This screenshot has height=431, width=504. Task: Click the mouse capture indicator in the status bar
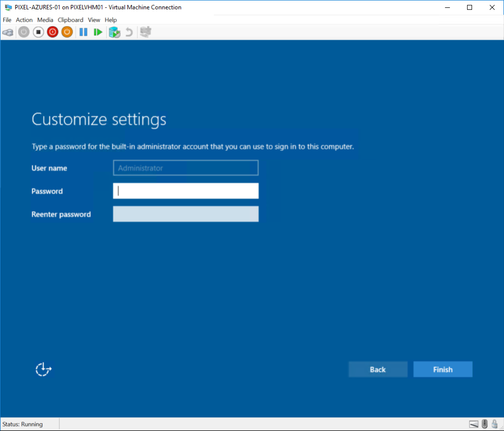[x=483, y=424]
